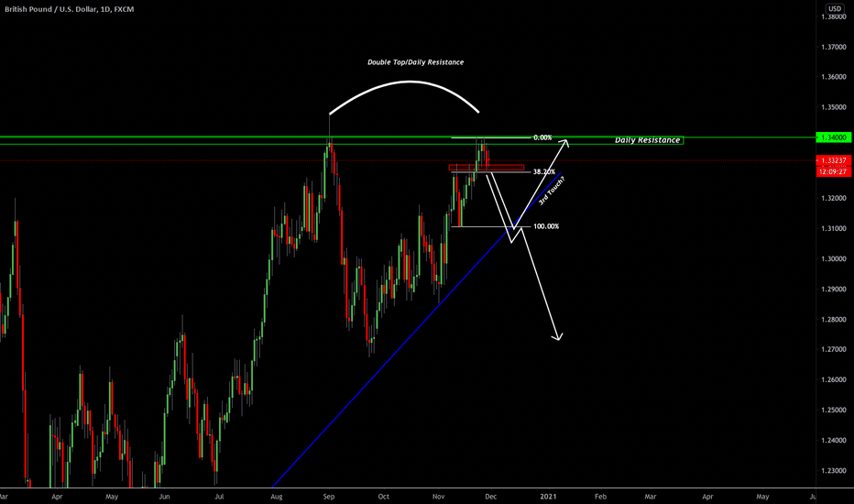Click the 1.25000 price axis value
Image resolution: width=854 pixels, height=504 pixels.
(x=833, y=410)
